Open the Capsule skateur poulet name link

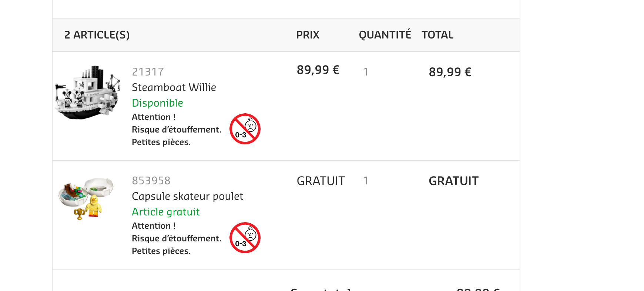point(187,196)
